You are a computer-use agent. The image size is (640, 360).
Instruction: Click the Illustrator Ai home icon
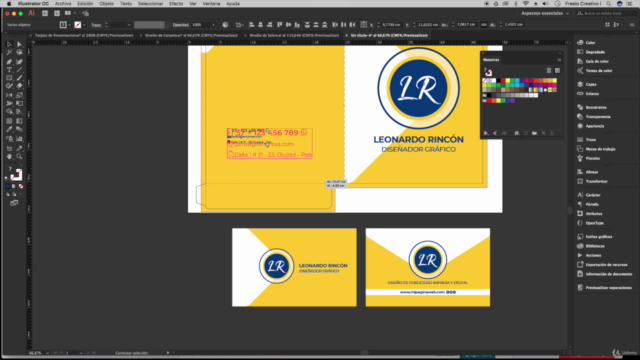(x=31, y=13)
